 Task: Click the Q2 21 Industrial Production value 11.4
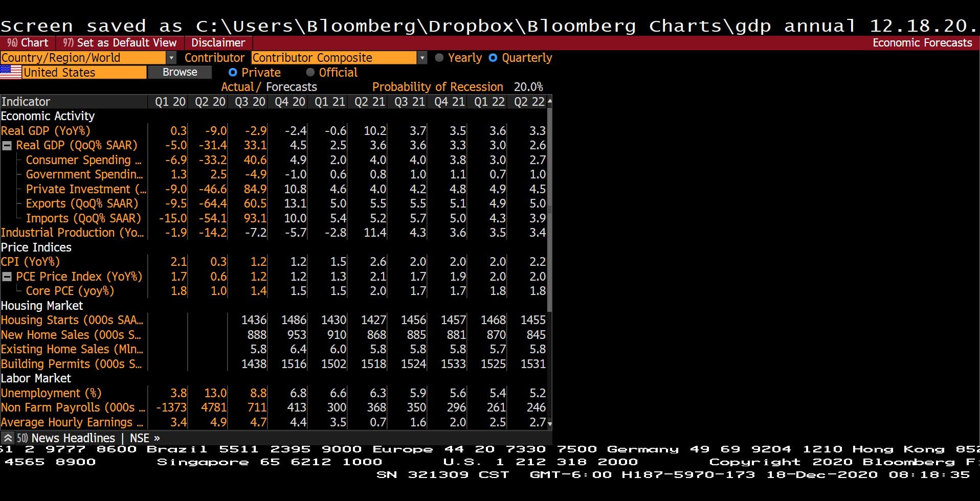point(375,233)
